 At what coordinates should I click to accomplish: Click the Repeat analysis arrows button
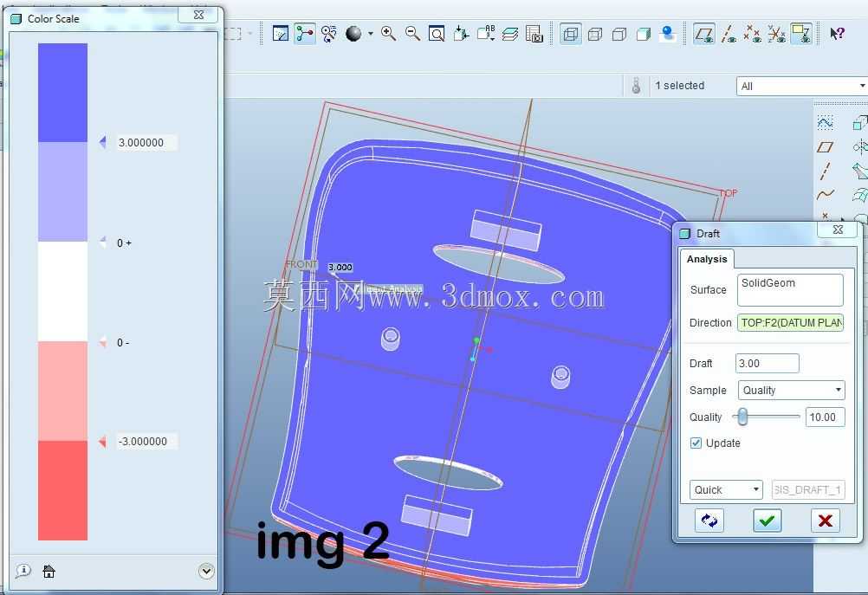[709, 521]
